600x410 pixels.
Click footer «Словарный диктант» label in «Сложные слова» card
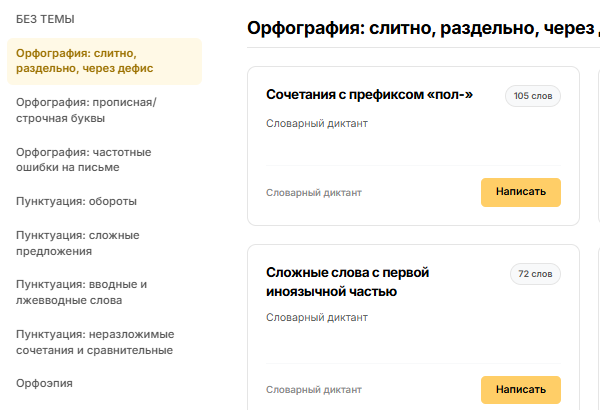(x=314, y=389)
